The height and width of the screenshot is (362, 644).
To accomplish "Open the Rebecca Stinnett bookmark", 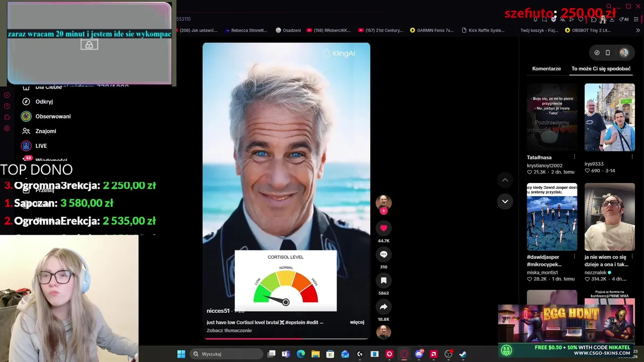I will (x=246, y=30).
